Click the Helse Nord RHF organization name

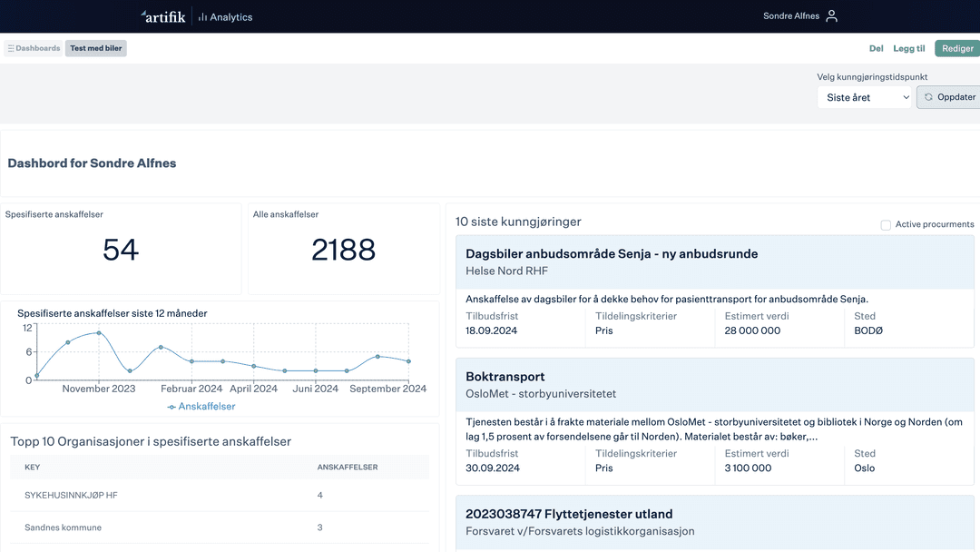click(x=506, y=271)
